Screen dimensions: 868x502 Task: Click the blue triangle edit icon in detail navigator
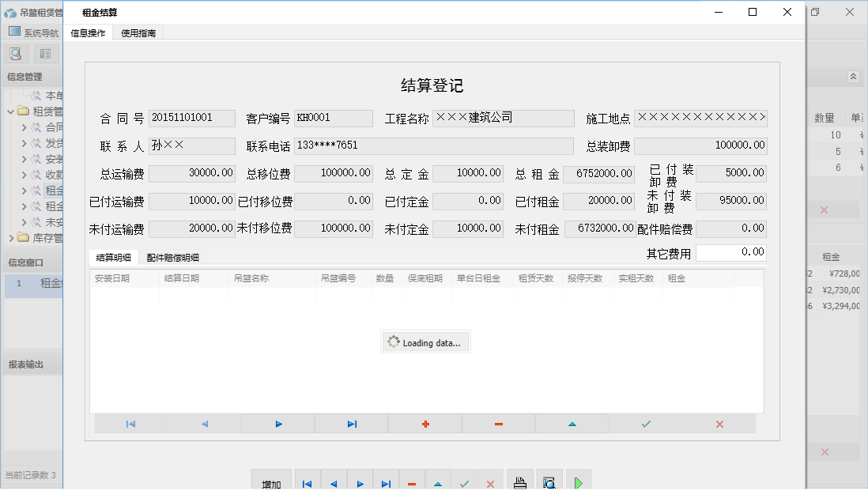(x=571, y=424)
